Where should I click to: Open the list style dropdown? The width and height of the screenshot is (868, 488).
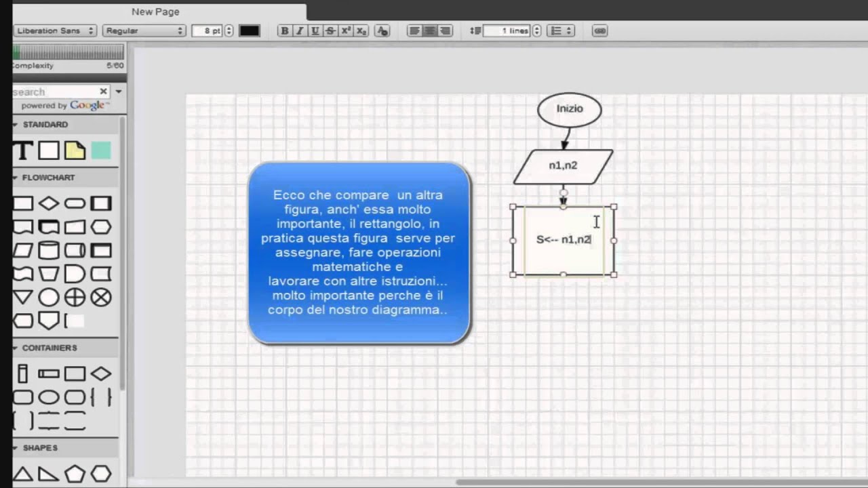coord(561,30)
